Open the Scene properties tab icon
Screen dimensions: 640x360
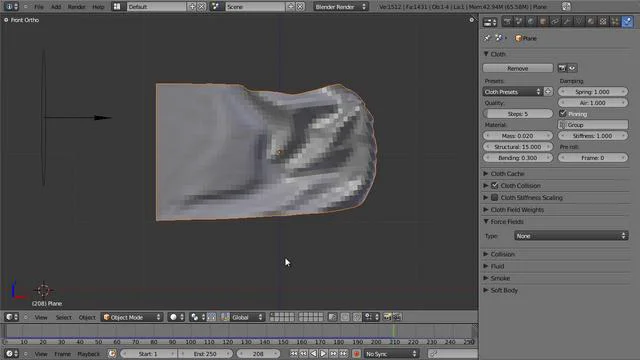point(519,22)
